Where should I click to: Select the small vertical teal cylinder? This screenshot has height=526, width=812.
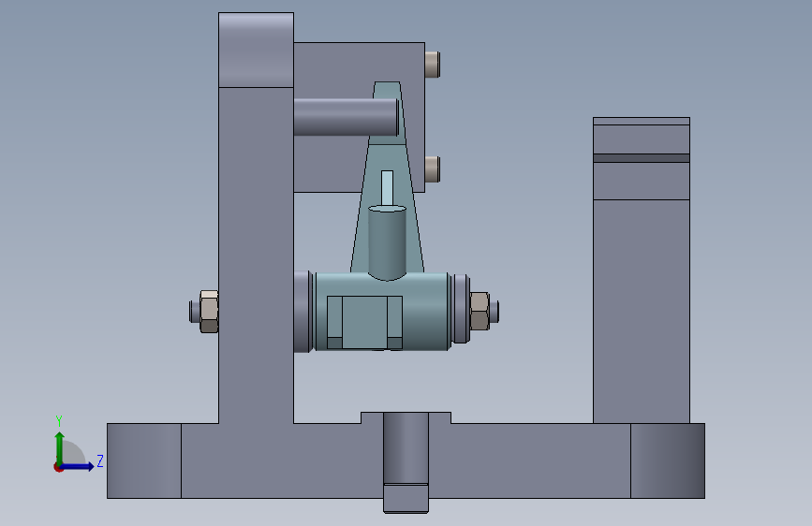click(x=387, y=242)
